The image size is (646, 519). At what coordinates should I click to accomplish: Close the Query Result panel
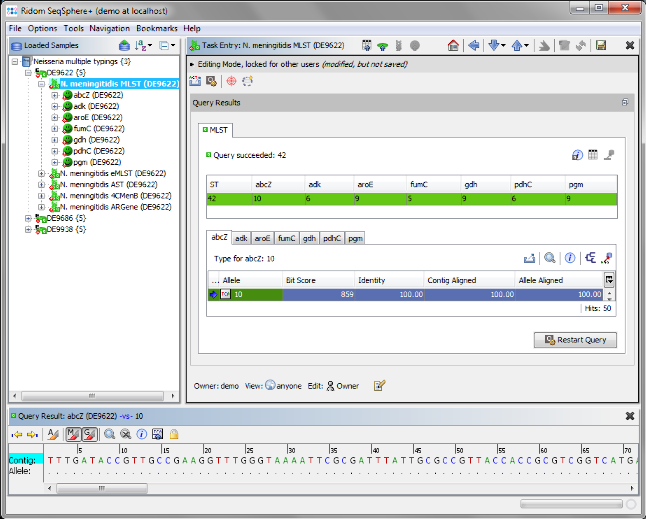point(630,416)
